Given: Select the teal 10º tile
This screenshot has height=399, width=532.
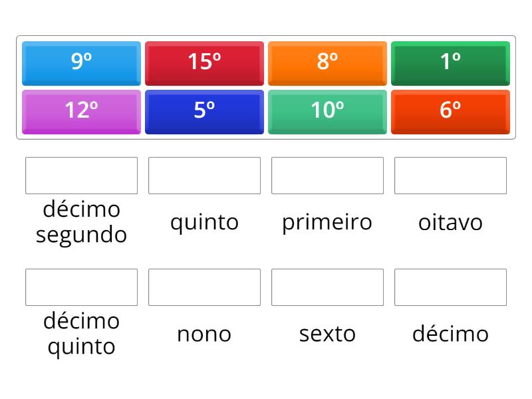Looking at the screenshot, I should click(x=327, y=112).
